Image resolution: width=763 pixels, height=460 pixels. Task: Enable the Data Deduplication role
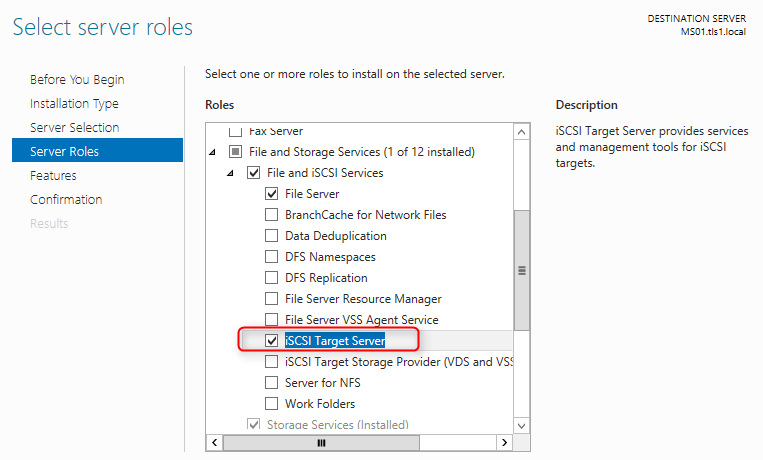pos(272,236)
